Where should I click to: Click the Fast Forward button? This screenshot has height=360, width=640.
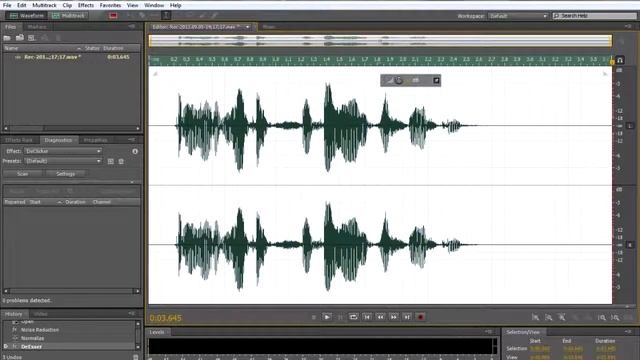393,317
